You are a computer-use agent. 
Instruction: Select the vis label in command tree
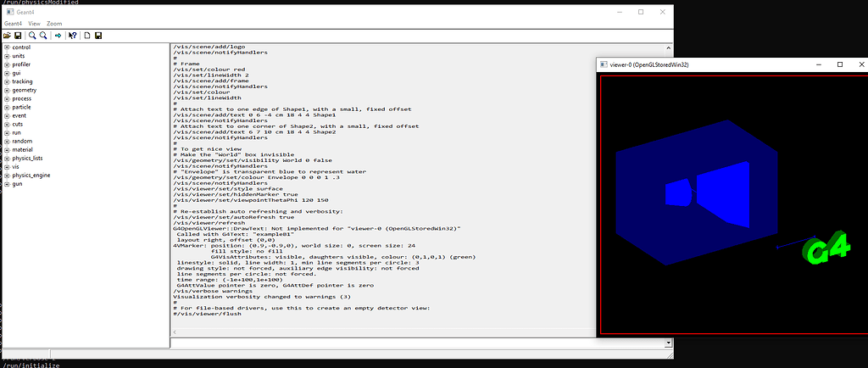pyautogui.click(x=15, y=166)
